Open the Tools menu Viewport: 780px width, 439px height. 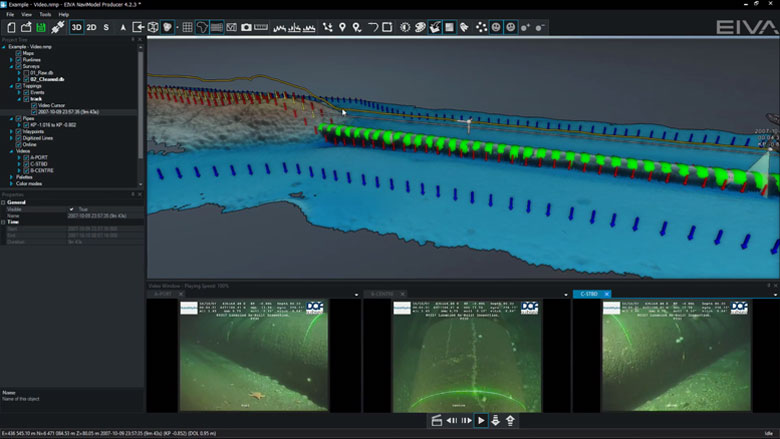[x=45, y=15]
